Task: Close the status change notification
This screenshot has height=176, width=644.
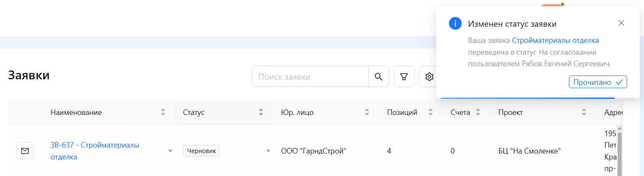Action: (x=621, y=23)
